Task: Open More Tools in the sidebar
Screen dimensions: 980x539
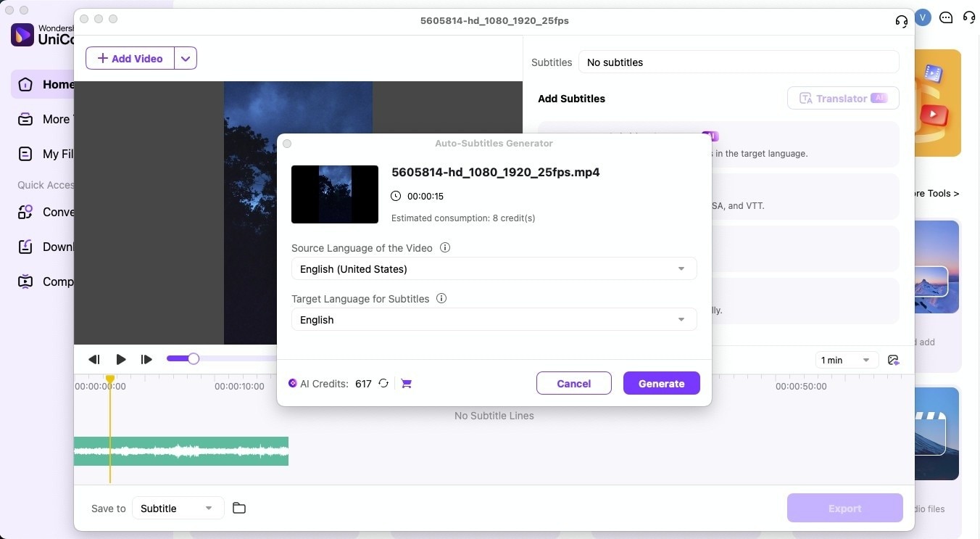Action: pos(43,119)
